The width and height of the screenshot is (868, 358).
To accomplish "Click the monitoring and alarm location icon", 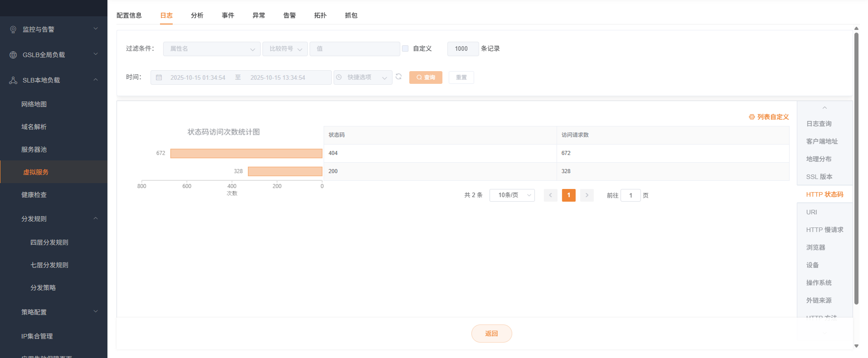I will pos(13,29).
